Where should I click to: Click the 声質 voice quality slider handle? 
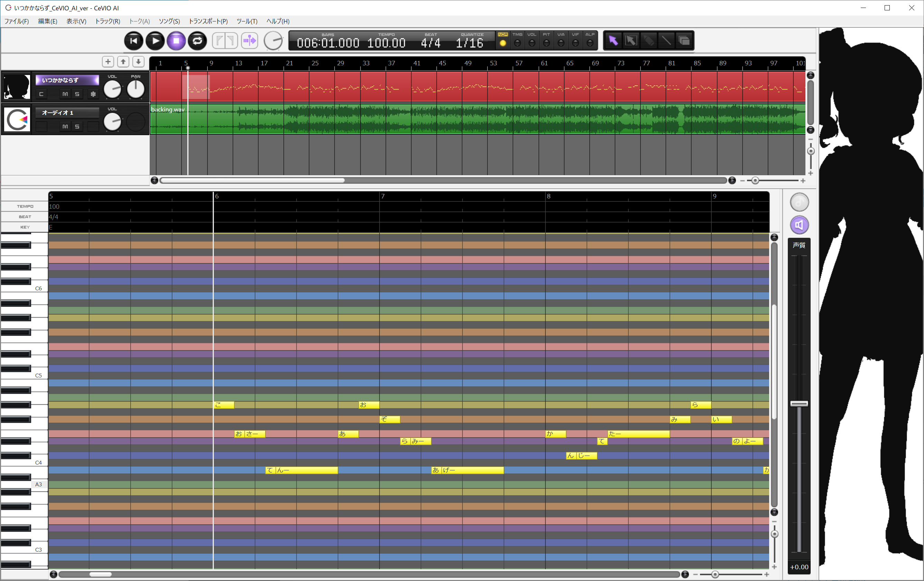pyautogui.click(x=799, y=404)
